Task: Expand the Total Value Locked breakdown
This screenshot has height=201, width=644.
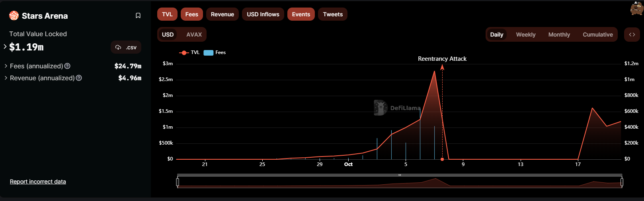Action: [5, 47]
